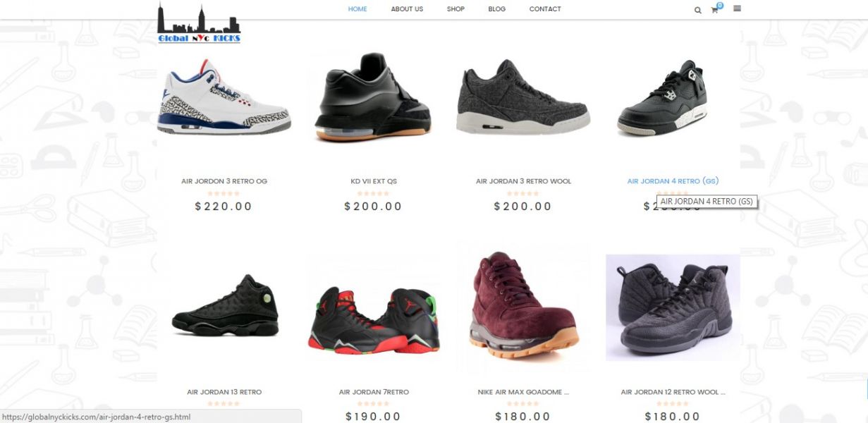The height and width of the screenshot is (423, 868).
Task: Open the SHOP menu item
Action: (x=456, y=9)
